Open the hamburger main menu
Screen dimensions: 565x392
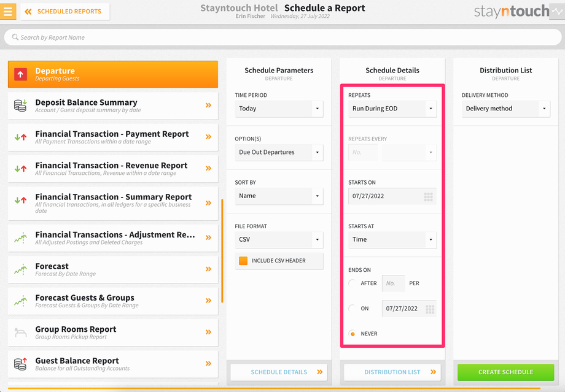point(7,11)
